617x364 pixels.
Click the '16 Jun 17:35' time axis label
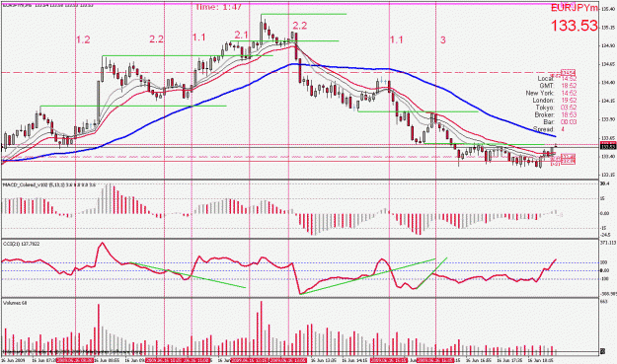(x=508, y=360)
